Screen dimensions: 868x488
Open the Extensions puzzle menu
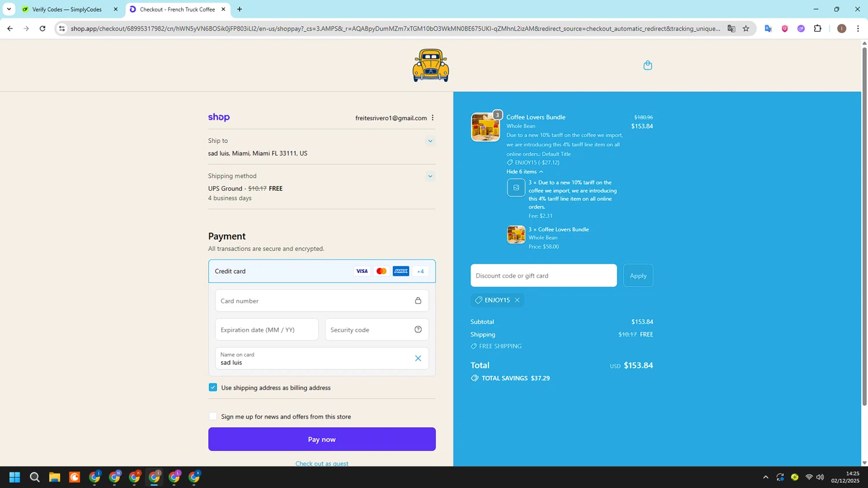coord(818,28)
